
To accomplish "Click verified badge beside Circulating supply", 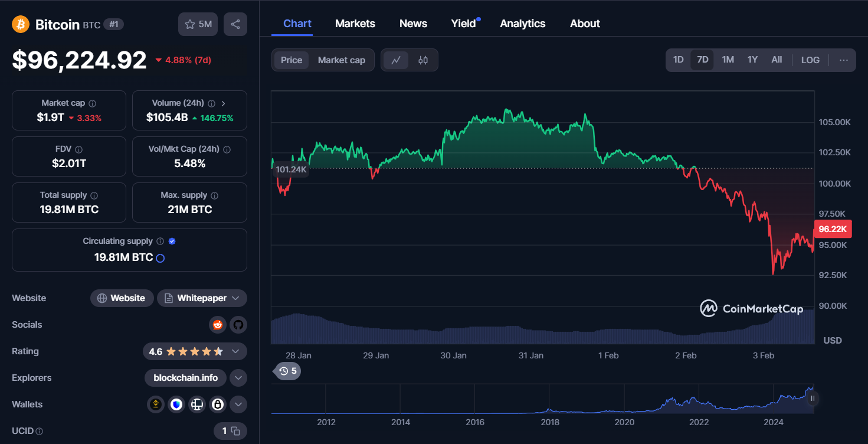I will coord(172,241).
